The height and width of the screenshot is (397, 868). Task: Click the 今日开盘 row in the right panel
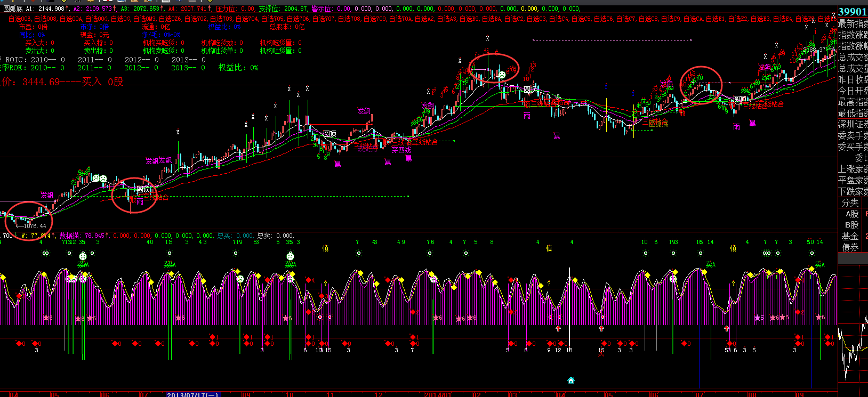[x=853, y=91]
